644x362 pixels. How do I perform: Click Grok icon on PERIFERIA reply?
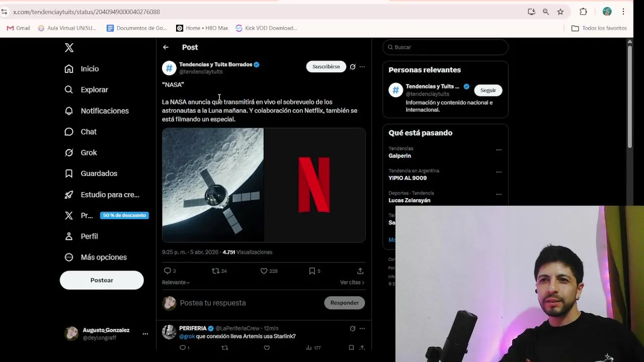[353, 329]
